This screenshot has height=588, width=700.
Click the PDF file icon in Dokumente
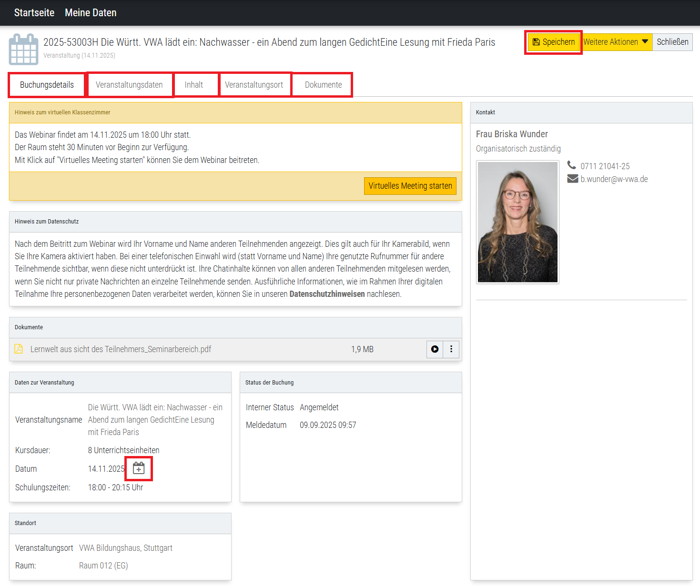click(x=19, y=349)
